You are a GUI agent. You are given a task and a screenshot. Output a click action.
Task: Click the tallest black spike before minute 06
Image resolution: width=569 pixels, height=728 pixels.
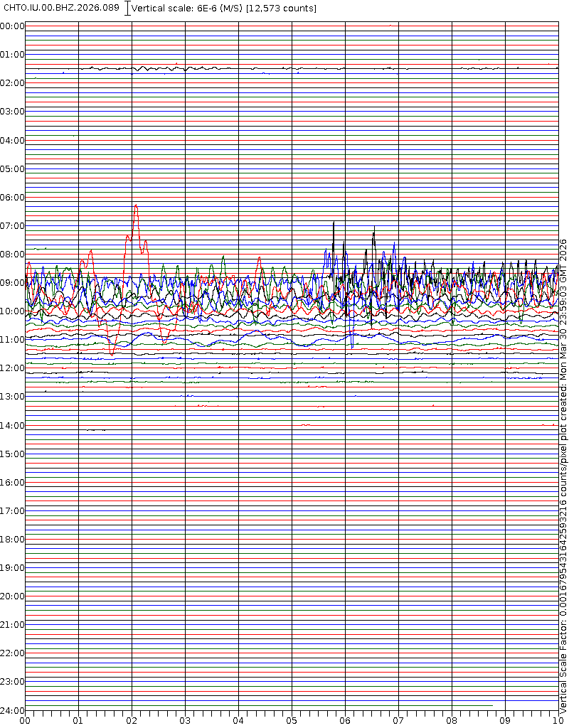333,223
